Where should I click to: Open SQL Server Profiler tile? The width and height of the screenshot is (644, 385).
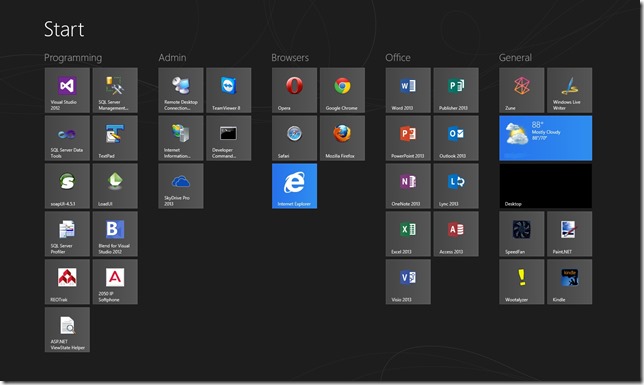tap(67, 234)
